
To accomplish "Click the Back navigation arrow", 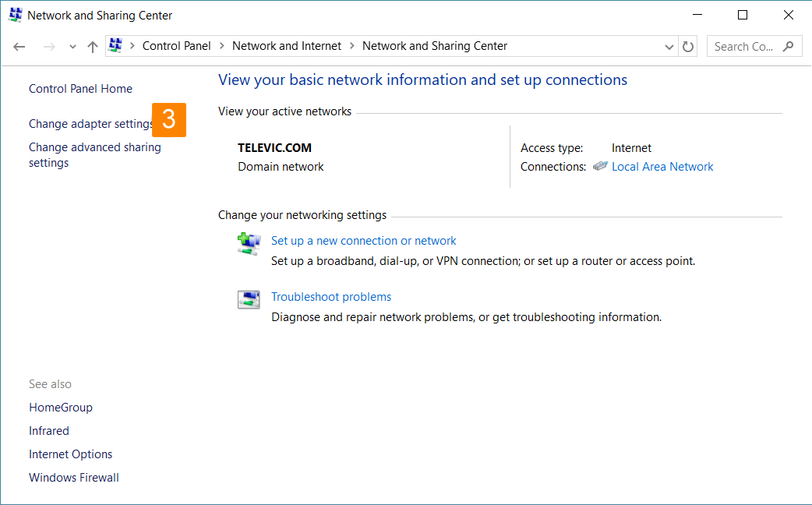I will click(x=19, y=47).
